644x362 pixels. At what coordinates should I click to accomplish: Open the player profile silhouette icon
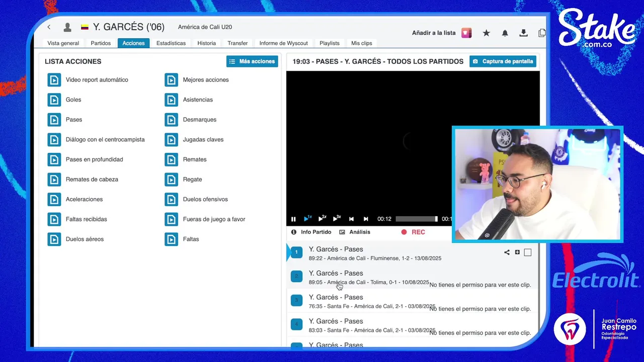(x=67, y=27)
